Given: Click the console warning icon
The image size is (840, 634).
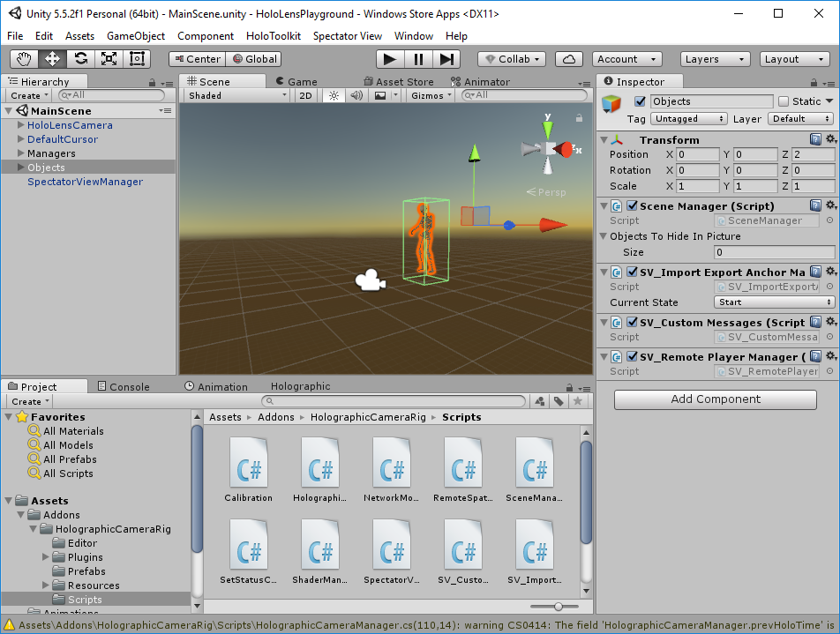Looking at the screenshot, I should 9,624.
